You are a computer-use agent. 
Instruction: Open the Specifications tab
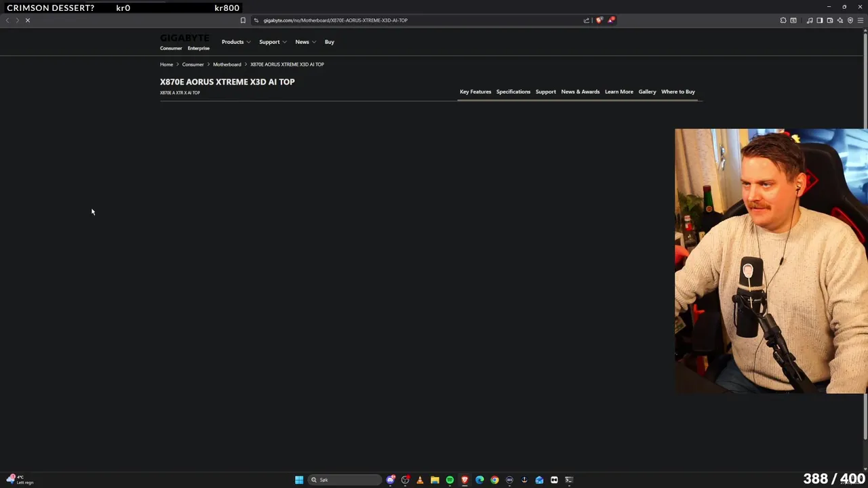pyautogui.click(x=513, y=91)
